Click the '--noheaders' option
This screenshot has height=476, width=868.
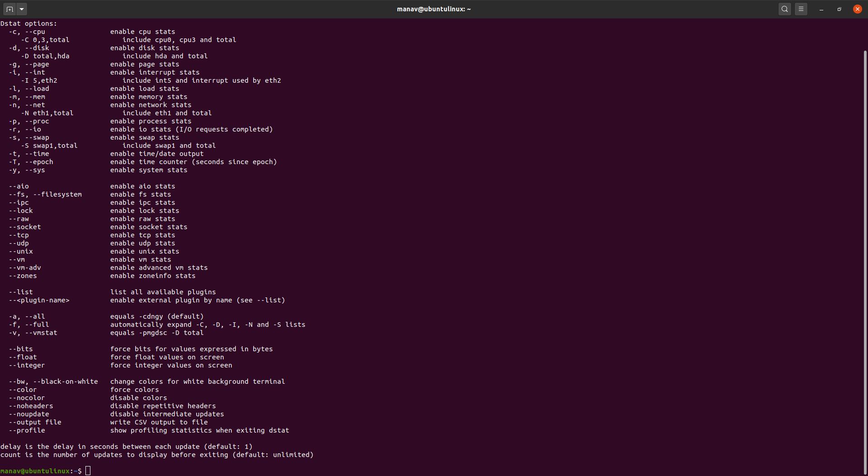coord(31,406)
